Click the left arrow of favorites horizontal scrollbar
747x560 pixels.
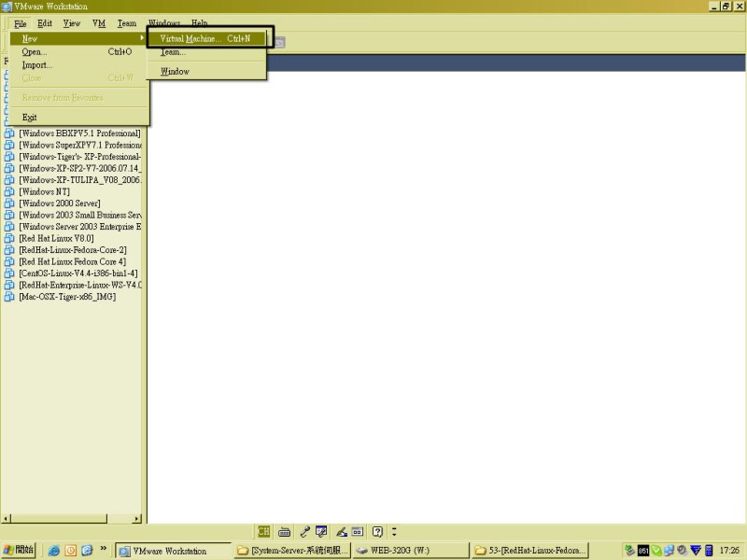pos(6,518)
